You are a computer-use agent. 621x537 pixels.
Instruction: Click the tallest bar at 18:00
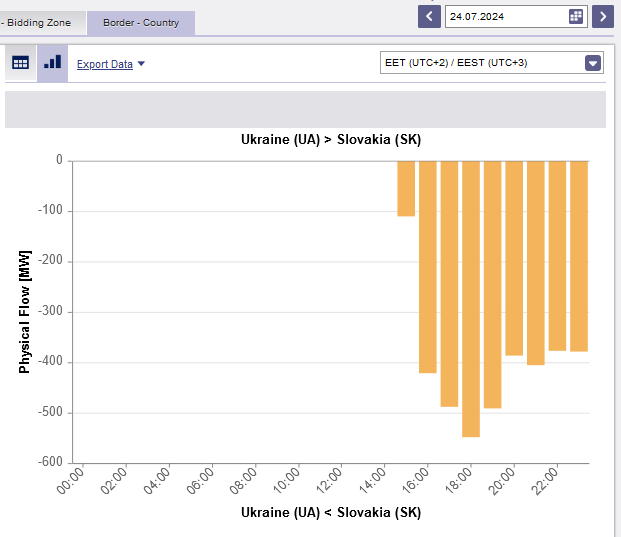471,298
